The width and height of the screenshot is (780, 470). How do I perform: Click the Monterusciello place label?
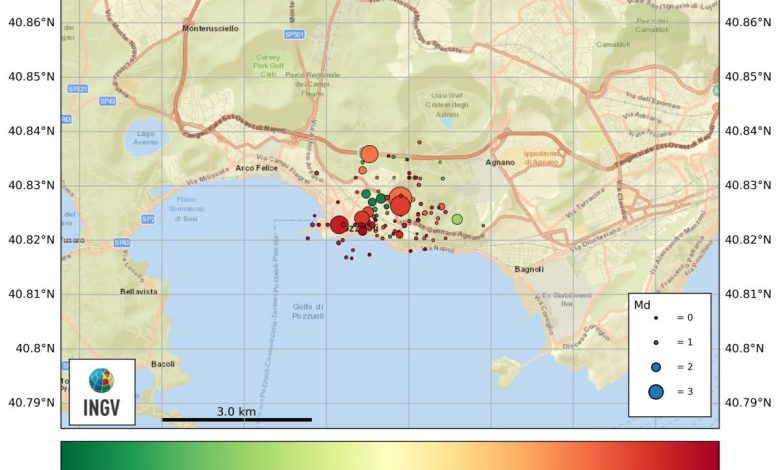click(212, 29)
